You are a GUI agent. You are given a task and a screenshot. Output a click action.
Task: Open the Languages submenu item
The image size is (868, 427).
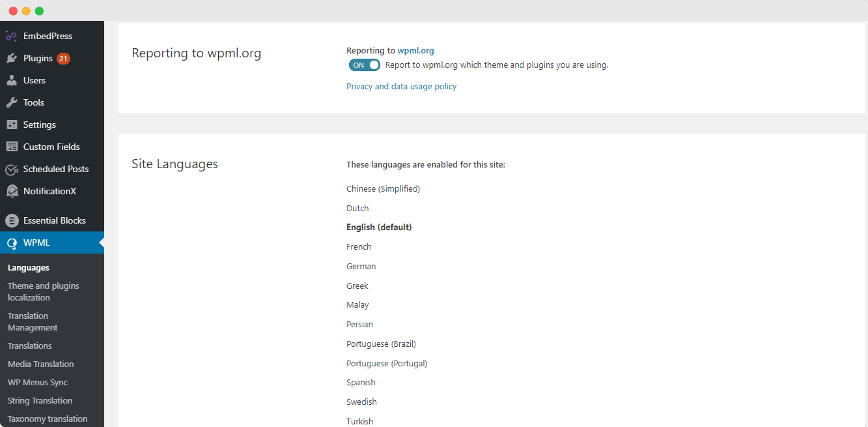tap(28, 267)
